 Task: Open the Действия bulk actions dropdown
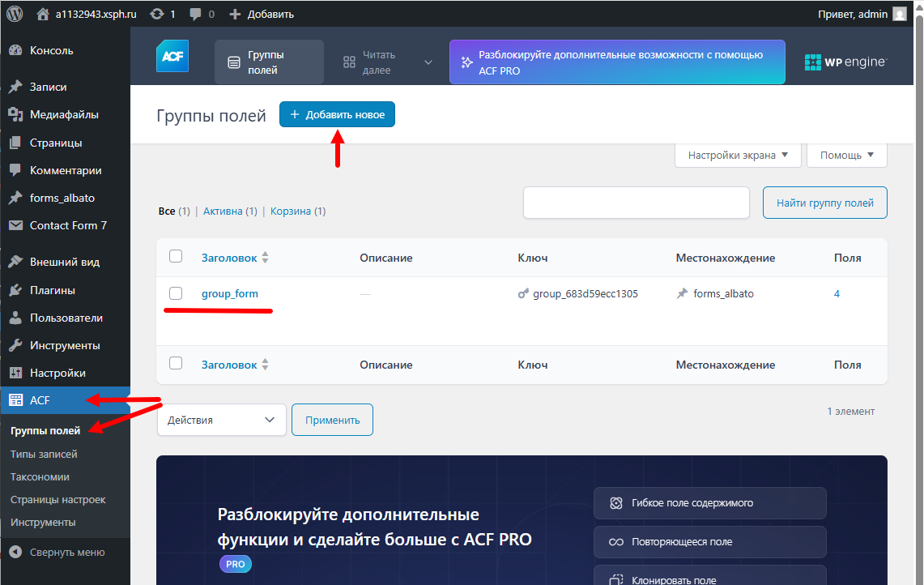pyautogui.click(x=221, y=420)
